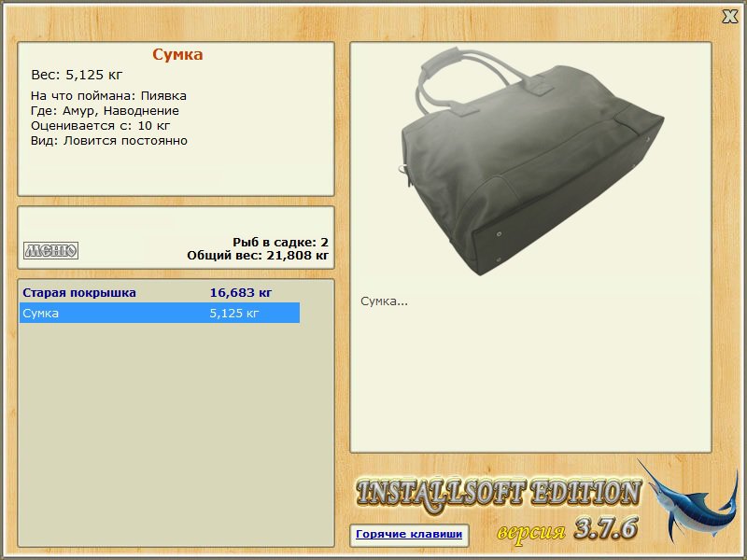This screenshot has width=747, height=560.
Task: Click the Где: Амур, Наводнение line
Action: [x=105, y=111]
